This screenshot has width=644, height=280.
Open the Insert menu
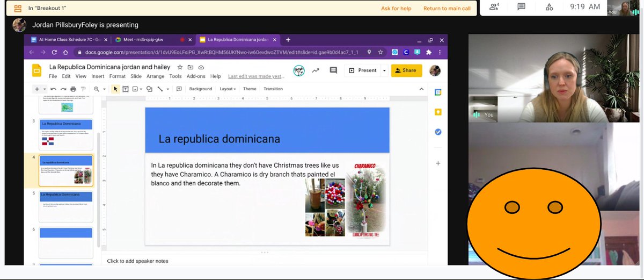(x=98, y=76)
